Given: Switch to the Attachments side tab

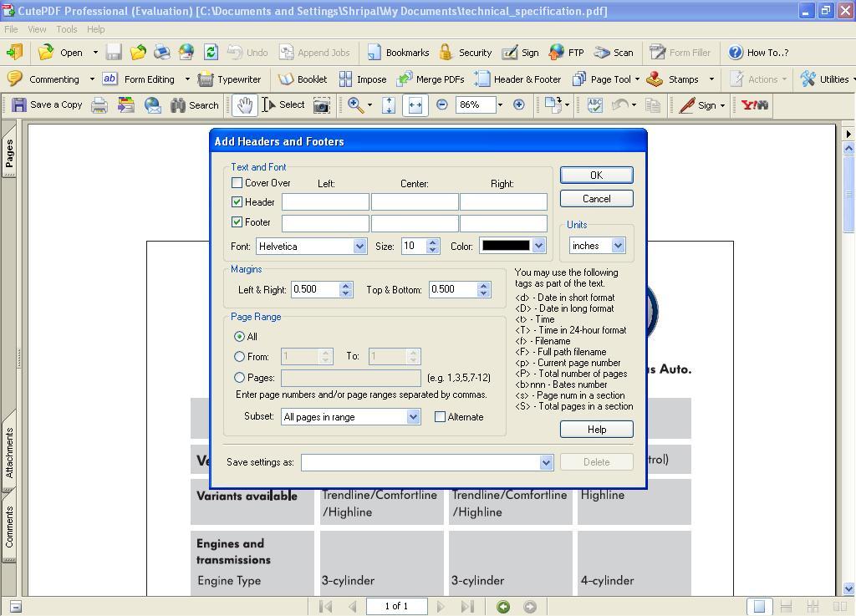Looking at the screenshot, I should (10, 452).
